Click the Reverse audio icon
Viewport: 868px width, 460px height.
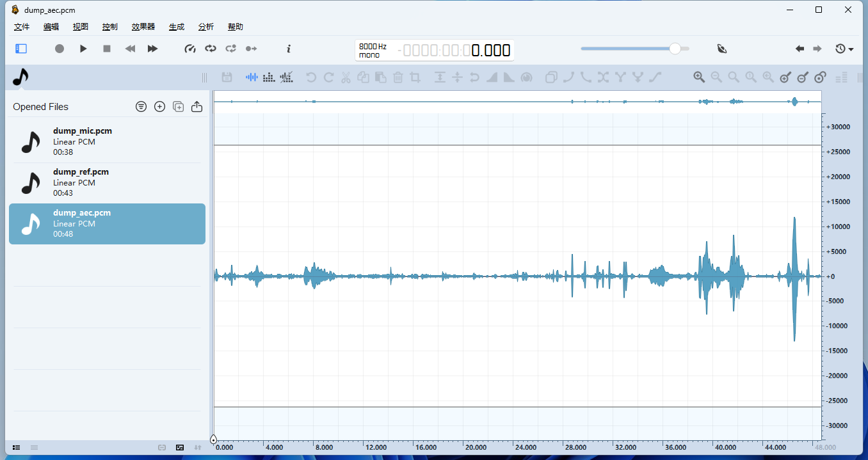point(474,77)
